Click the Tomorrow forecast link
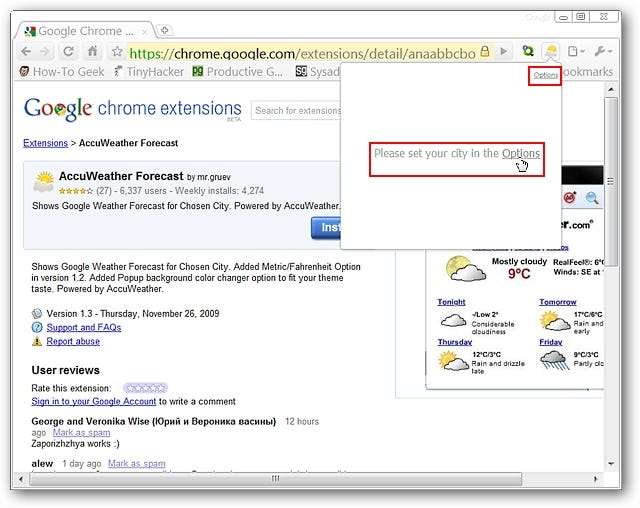 558,302
